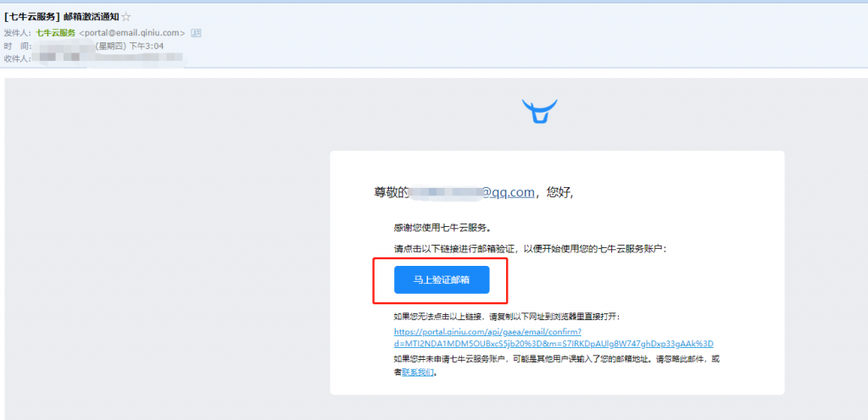The height and width of the screenshot is (420, 868).
Task: Click the 收件人 label
Action: click(18, 58)
